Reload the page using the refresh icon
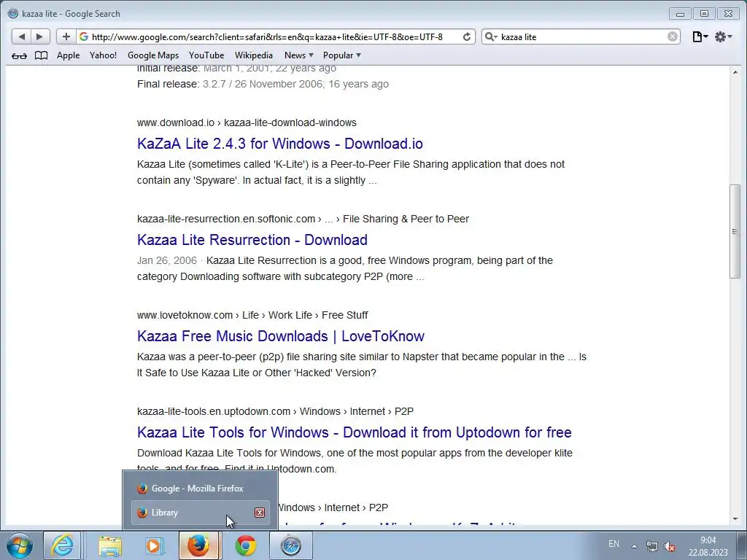The width and height of the screenshot is (747, 560). pos(467,36)
